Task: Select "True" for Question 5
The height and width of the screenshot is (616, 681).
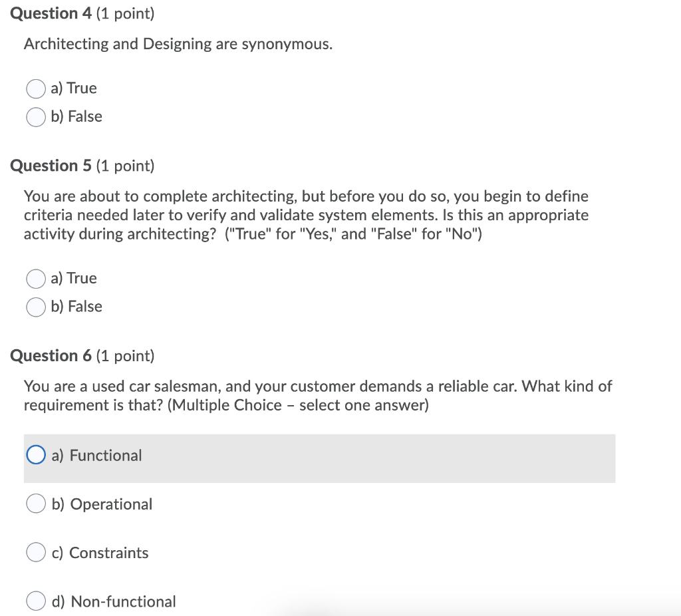Action: (x=36, y=279)
